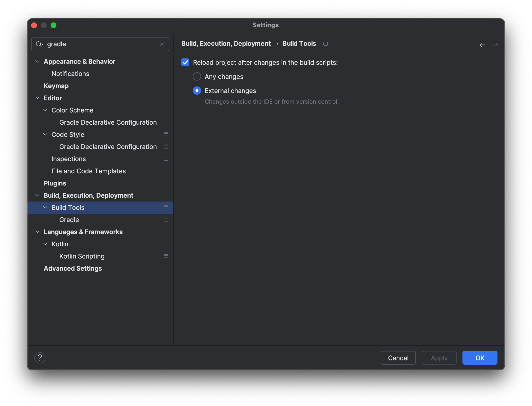This screenshot has width=532, height=406.
Task: Click the modified-settings icon beside Kotlin Scripting
Action: (x=166, y=256)
